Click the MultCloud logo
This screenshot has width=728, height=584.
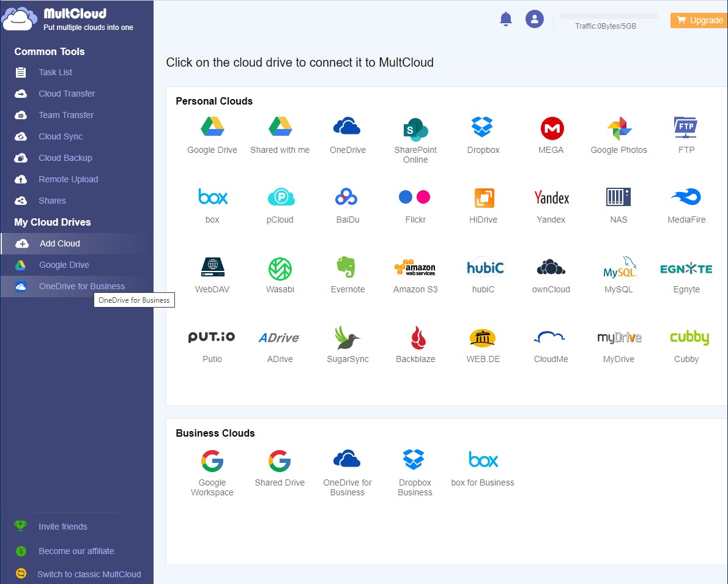click(67, 19)
